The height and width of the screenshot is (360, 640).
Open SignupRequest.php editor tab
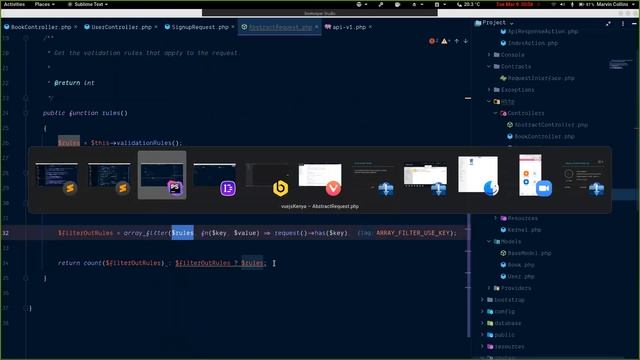coord(200,27)
